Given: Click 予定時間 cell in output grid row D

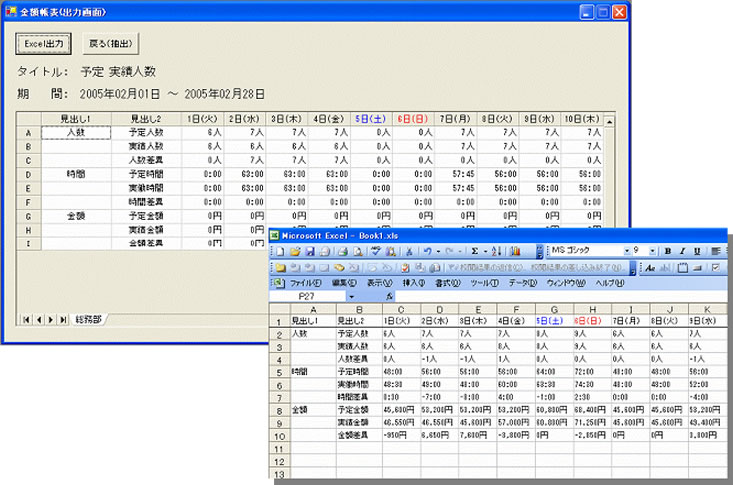Looking at the screenshot, I should click(x=146, y=174).
